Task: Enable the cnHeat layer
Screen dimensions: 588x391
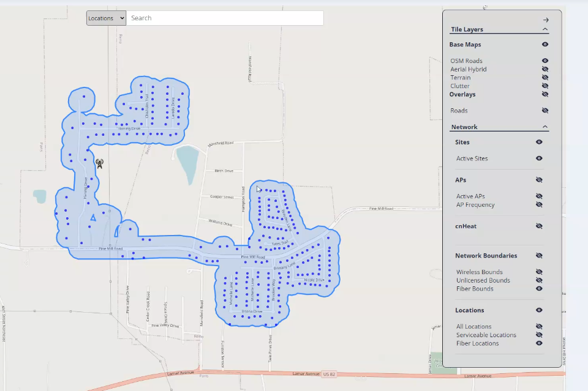Action: 539,226
